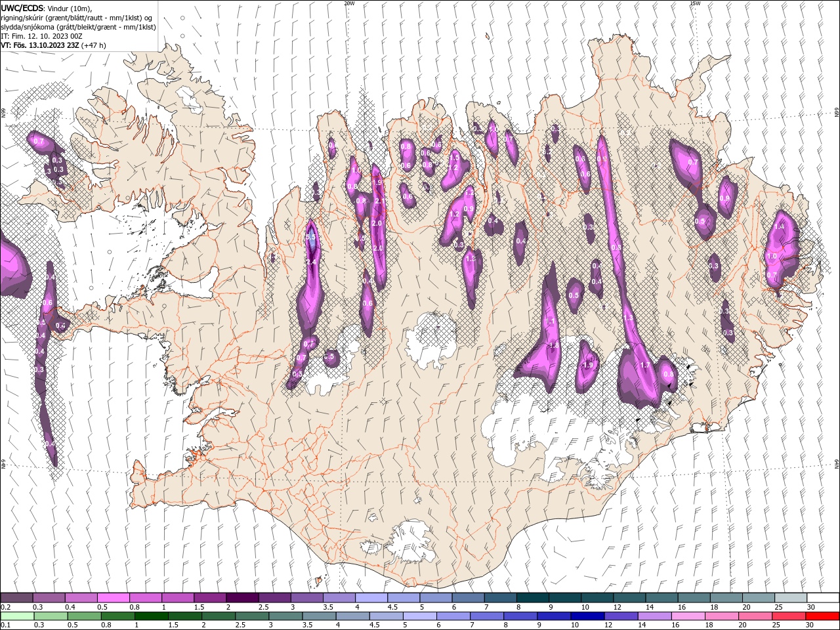
Task: Pick top legend swatch between 0.2 and 0.3
Action: pos(16,598)
